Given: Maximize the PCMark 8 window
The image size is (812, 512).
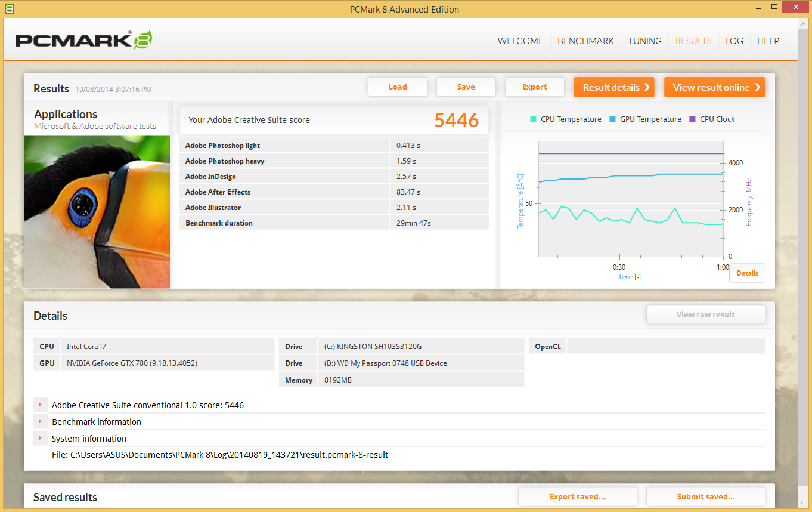Looking at the screenshot, I should [x=774, y=7].
